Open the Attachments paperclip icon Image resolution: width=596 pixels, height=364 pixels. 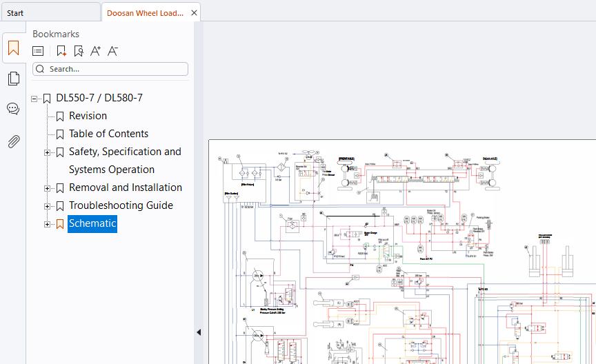(x=13, y=141)
